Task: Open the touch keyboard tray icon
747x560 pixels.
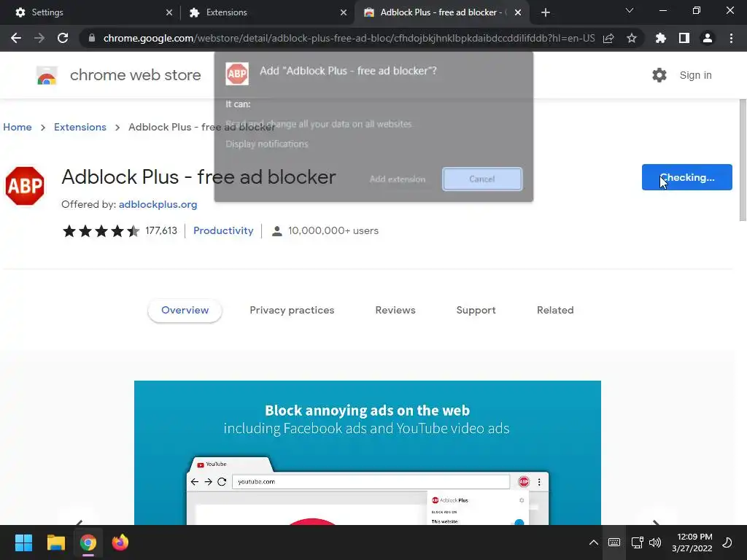Action: click(614, 542)
